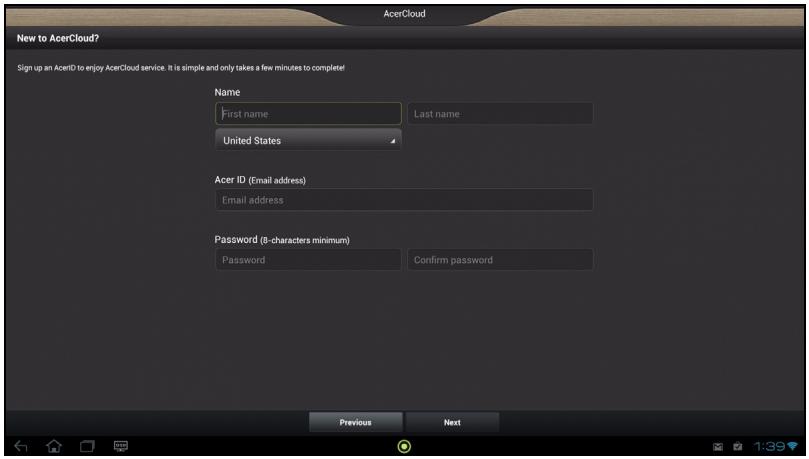Tap the Android home icon

(x=54, y=446)
